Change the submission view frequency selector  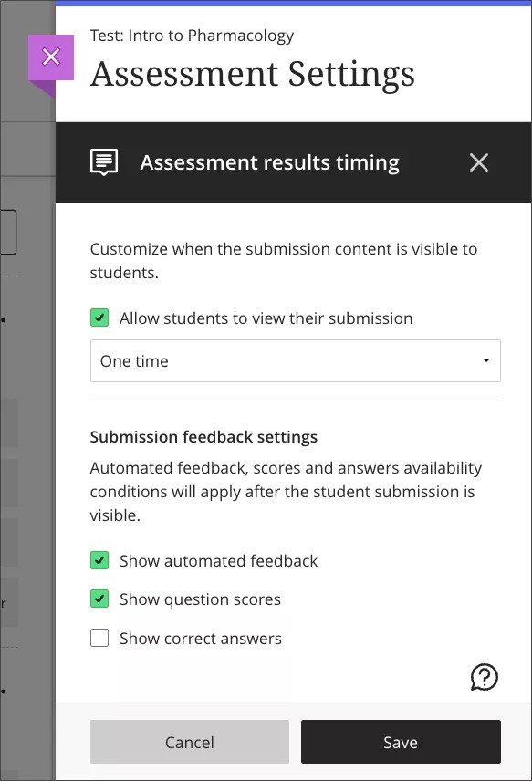(295, 360)
